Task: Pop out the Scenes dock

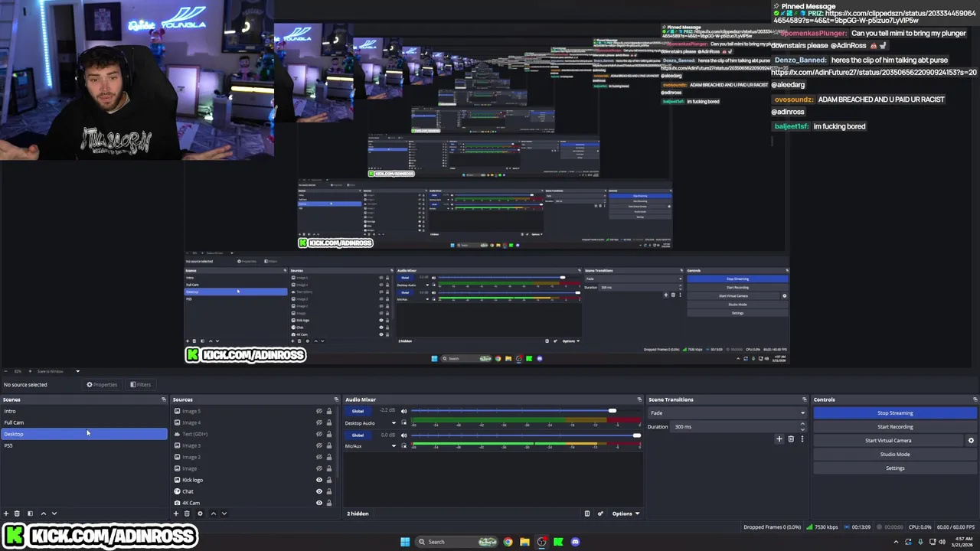Action: click(163, 399)
